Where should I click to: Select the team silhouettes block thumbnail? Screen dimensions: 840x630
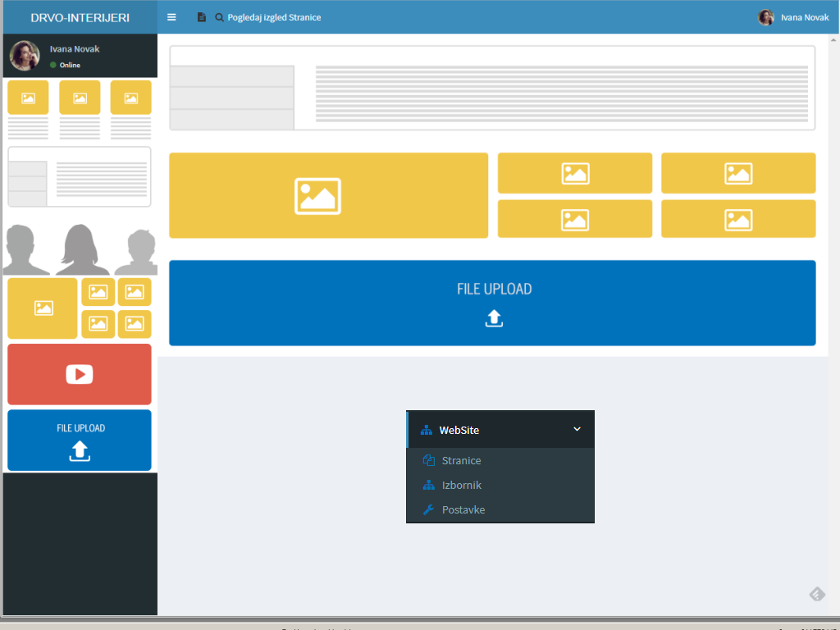coord(80,249)
